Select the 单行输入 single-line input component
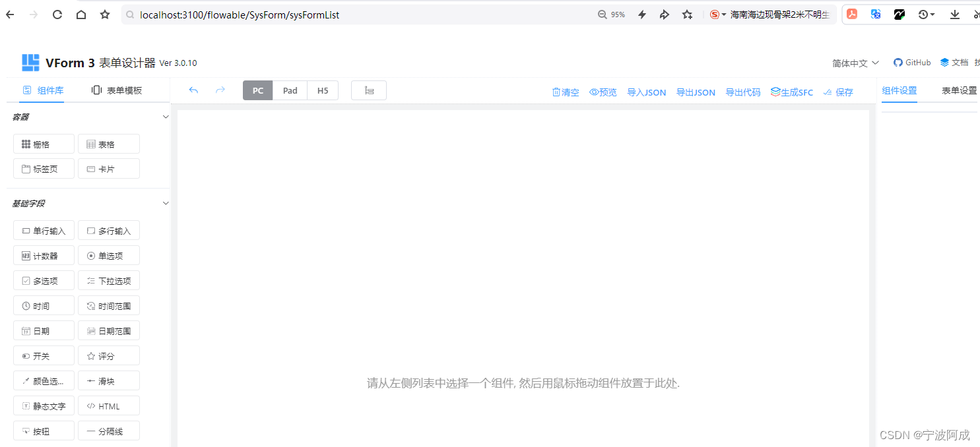The image size is (980, 447). click(44, 230)
